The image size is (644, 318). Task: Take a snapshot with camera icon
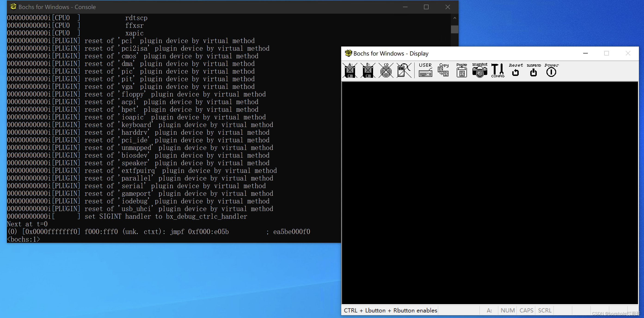479,71
